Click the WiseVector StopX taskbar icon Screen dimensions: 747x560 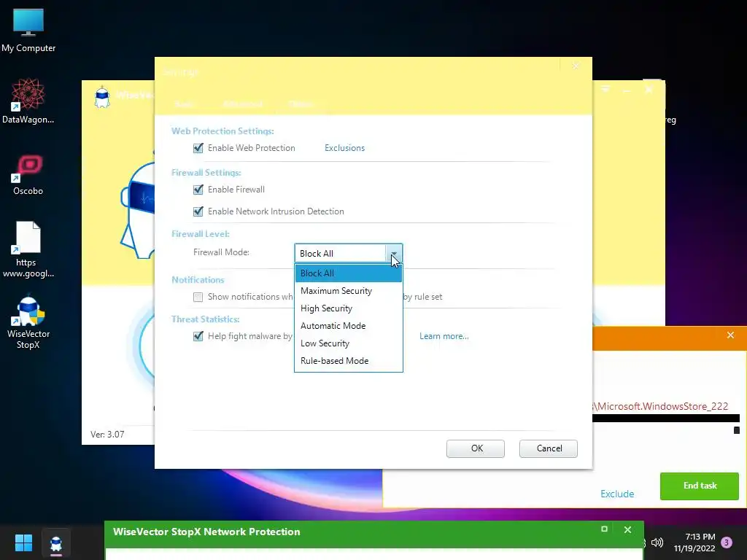click(55, 542)
